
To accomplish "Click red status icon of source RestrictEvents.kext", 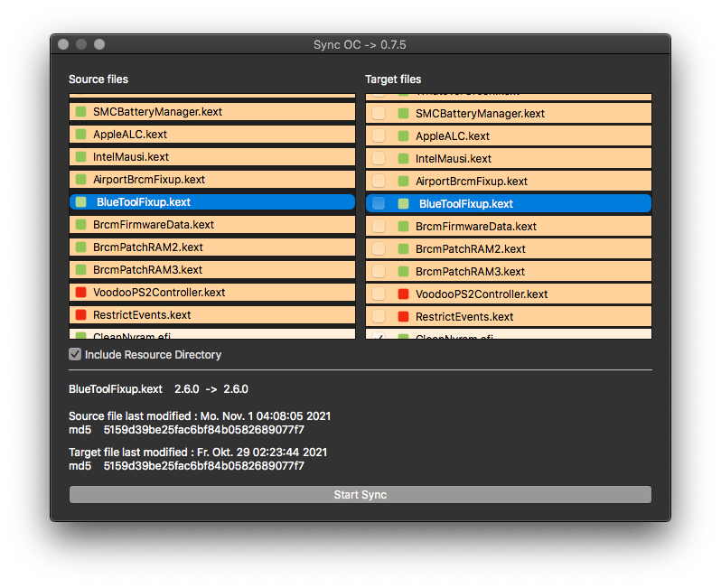I will tap(81, 314).
